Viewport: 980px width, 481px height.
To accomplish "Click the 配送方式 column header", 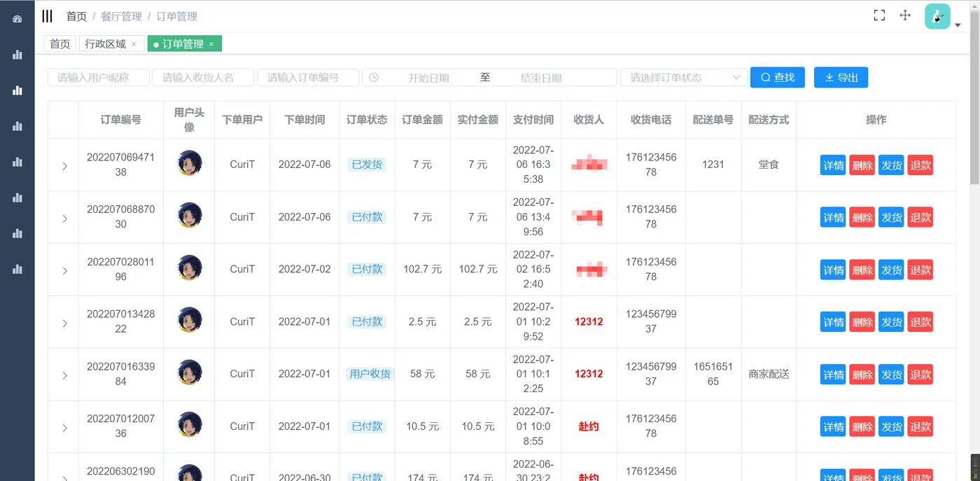I will (x=769, y=120).
